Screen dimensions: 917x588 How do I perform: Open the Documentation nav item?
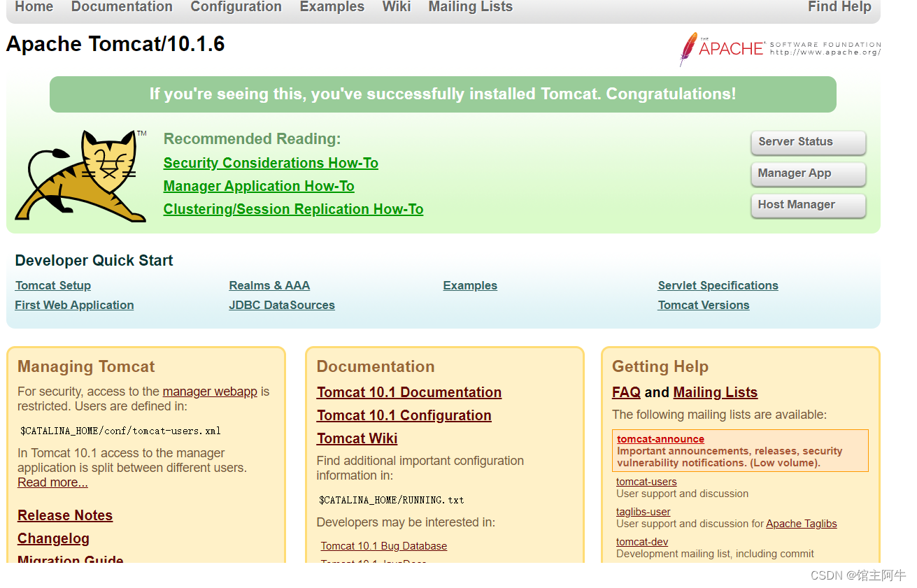tap(122, 7)
